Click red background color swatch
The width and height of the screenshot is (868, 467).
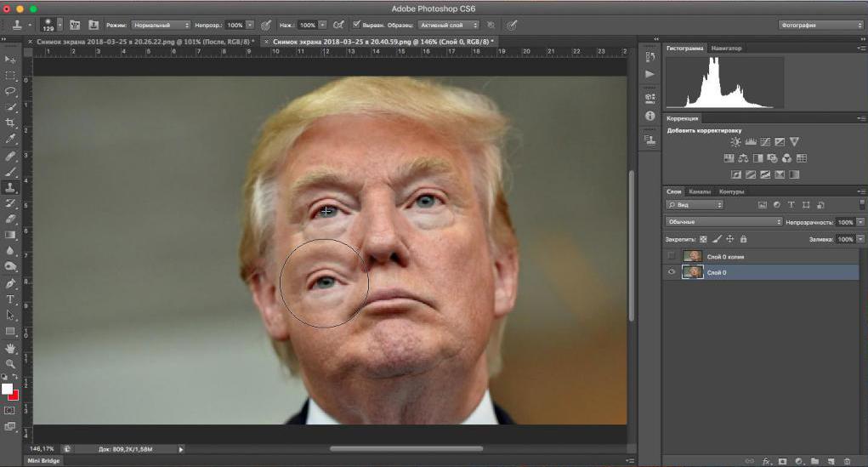(x=14, y=396)
